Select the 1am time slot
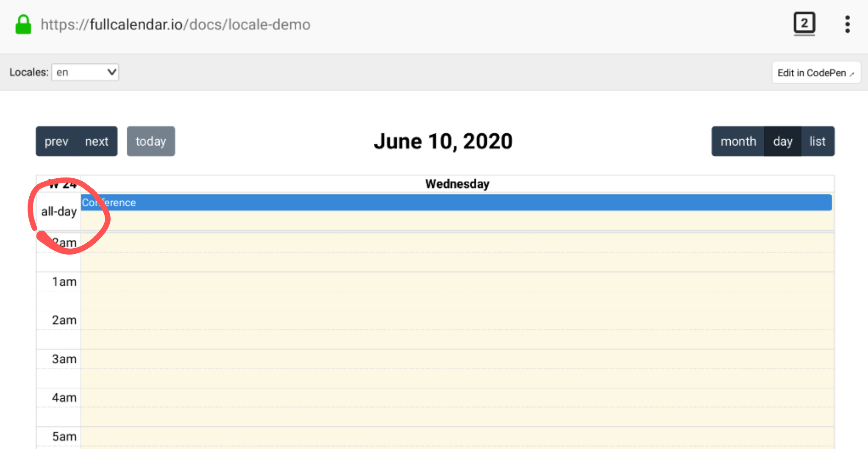868x449 pixels. click(x=64, y=281)
